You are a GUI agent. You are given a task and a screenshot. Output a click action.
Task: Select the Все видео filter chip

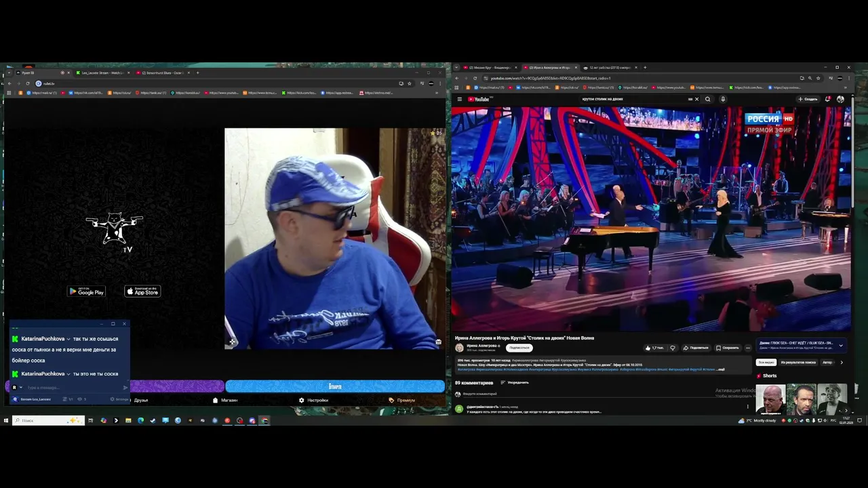(766, 362)
